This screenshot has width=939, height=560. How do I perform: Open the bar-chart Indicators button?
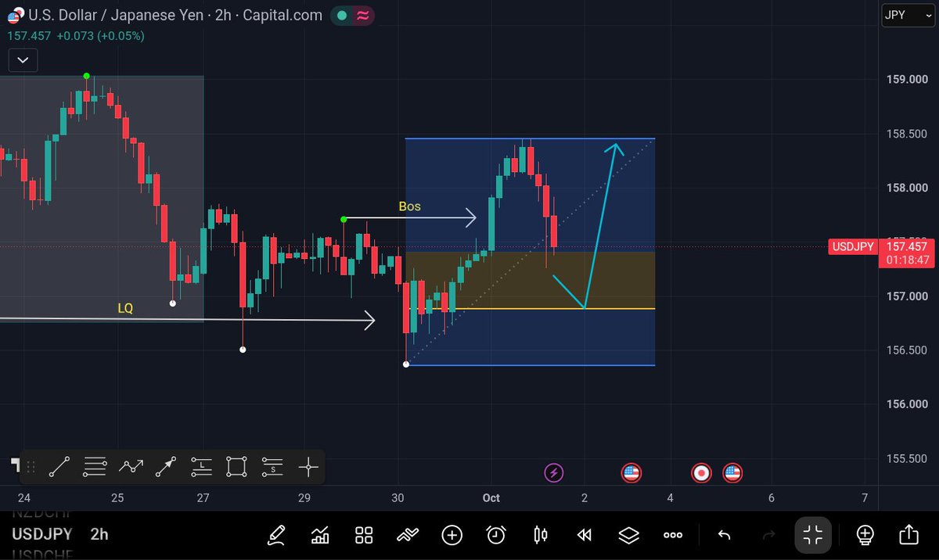click(x=320, y=535)
